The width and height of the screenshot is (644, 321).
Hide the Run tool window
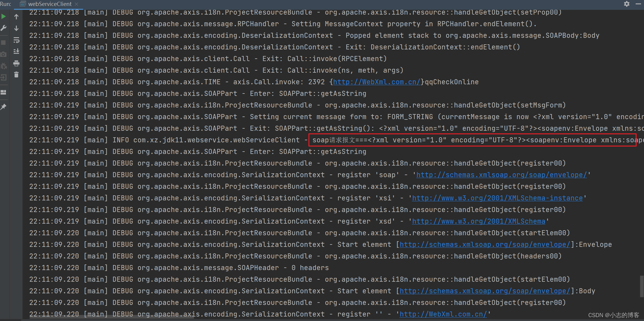638,4
